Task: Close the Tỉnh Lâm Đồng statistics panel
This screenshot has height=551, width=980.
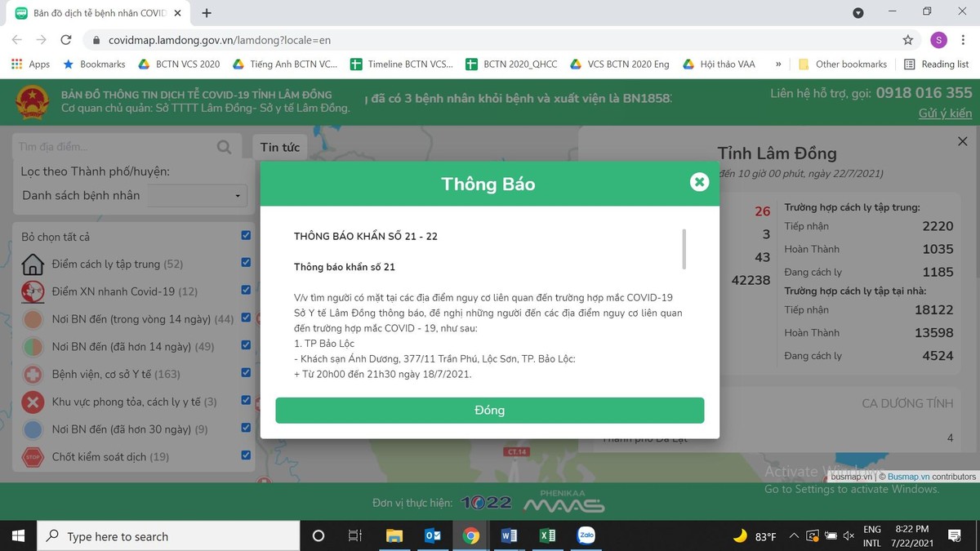Action: tap(962, 142)
